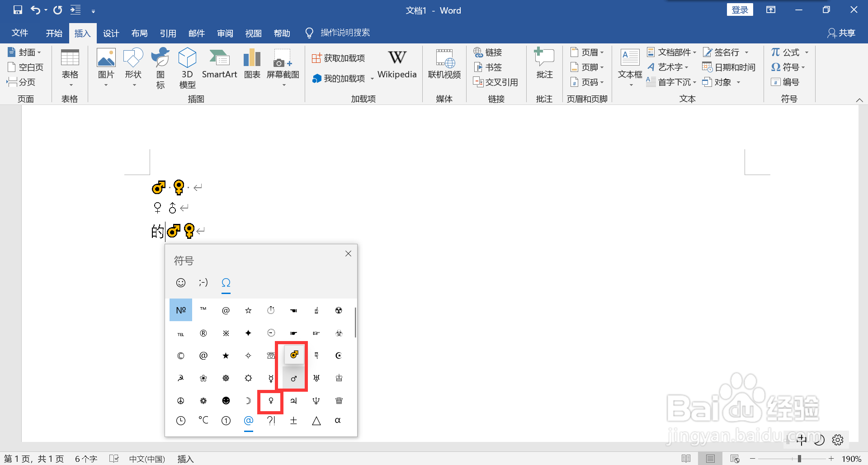
Task: Insert a 链接 hyperlink
Action: (x=488, y=52)
